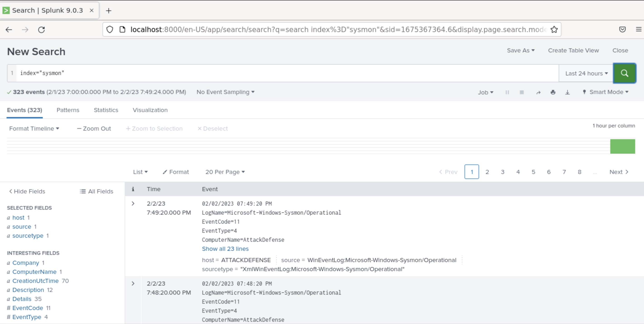Screen dimensions: 644x324
Task: Stop the search job
Action: point(522,92)
